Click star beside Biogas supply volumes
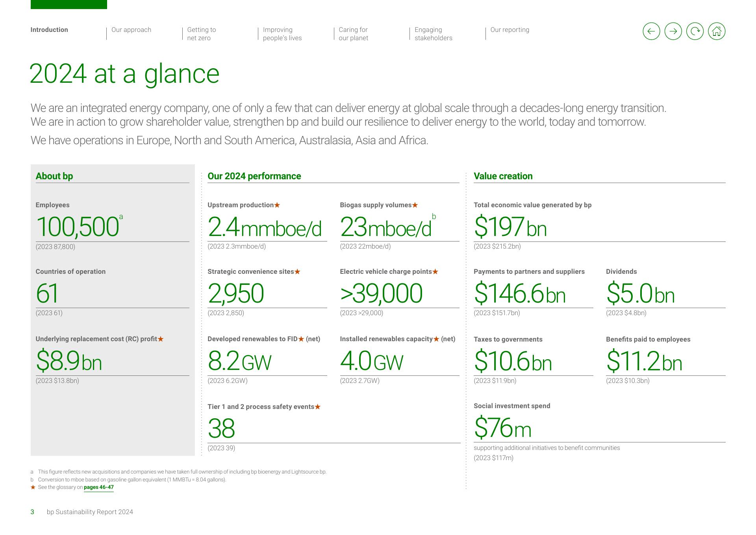 coord(415,205)
